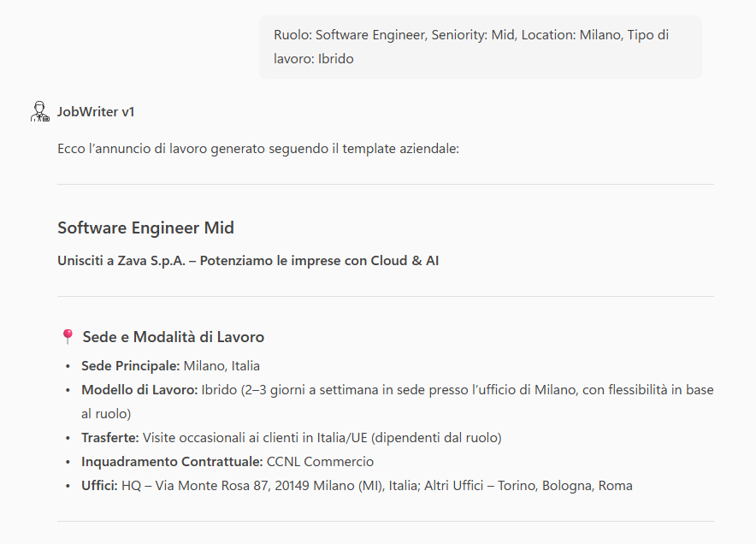Viewport: 756px width, 544px height.
Task: Click the "Sede e Modalità di Lavoro" heading
Action: [174, 337]
